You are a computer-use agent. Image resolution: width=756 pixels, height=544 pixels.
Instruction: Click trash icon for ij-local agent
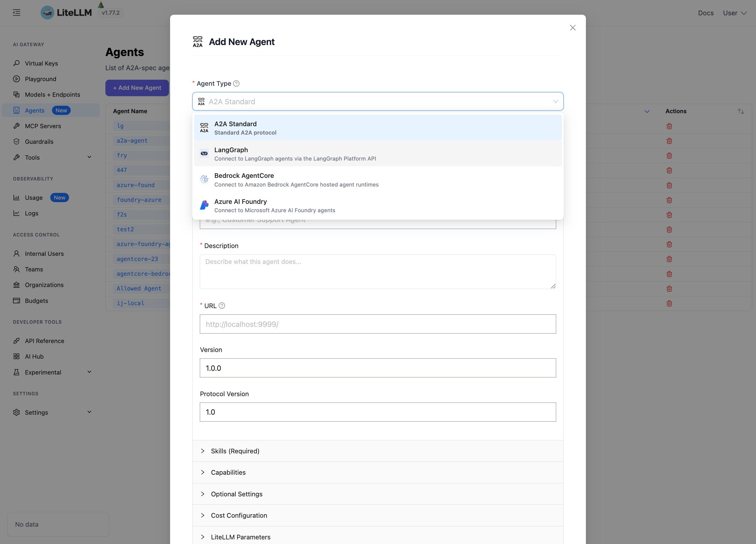669,303
